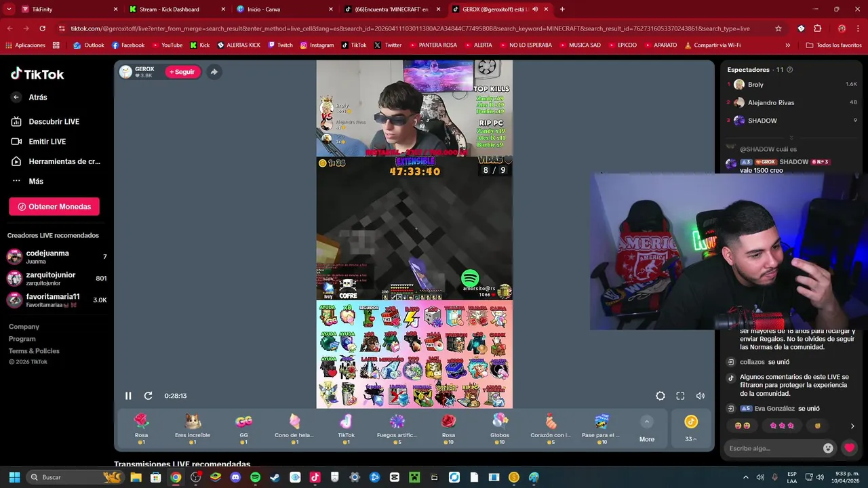Viewport: 868px width, 488px height.
Task: Switch to the Stream - Kick Dashboard tab
Action: click(176, 9)
